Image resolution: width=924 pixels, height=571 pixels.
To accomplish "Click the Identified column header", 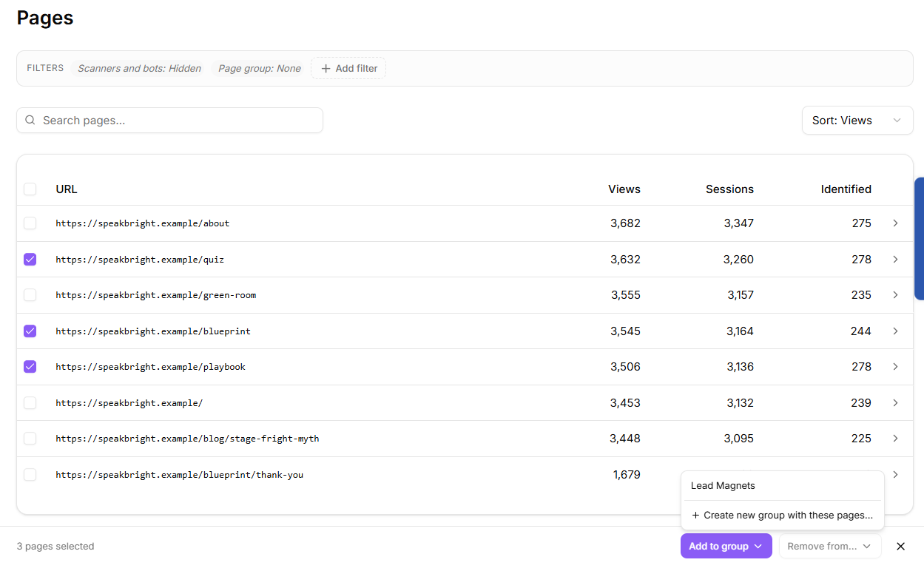I will pyautogui.click(x=846, y=189).
